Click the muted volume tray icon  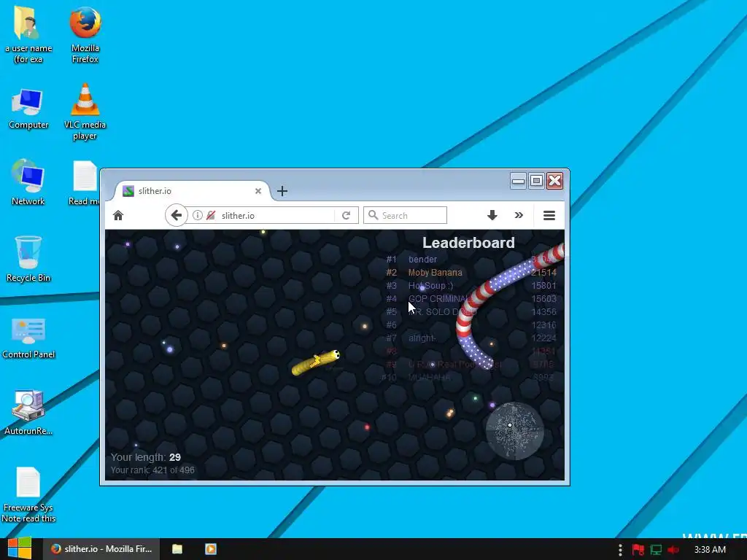673,550
